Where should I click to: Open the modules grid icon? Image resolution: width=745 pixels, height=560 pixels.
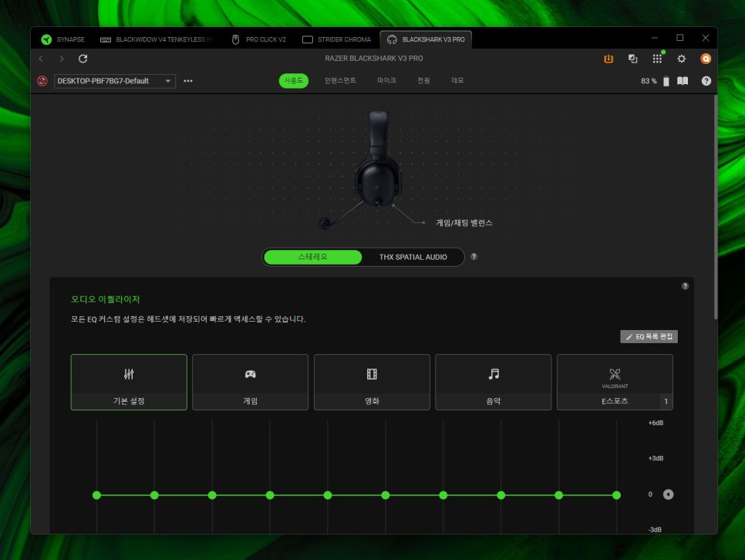pos(657,59)
